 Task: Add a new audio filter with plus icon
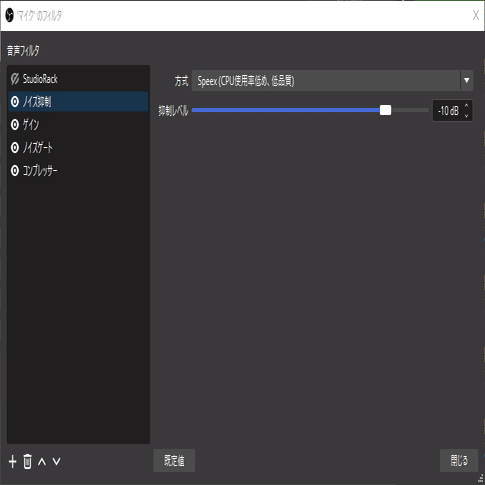13,462
